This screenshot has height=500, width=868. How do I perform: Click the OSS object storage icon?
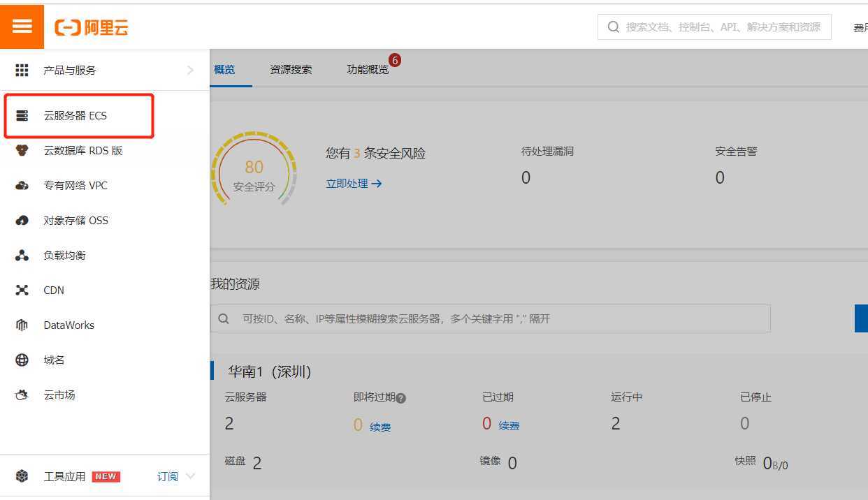pos(22,220)
